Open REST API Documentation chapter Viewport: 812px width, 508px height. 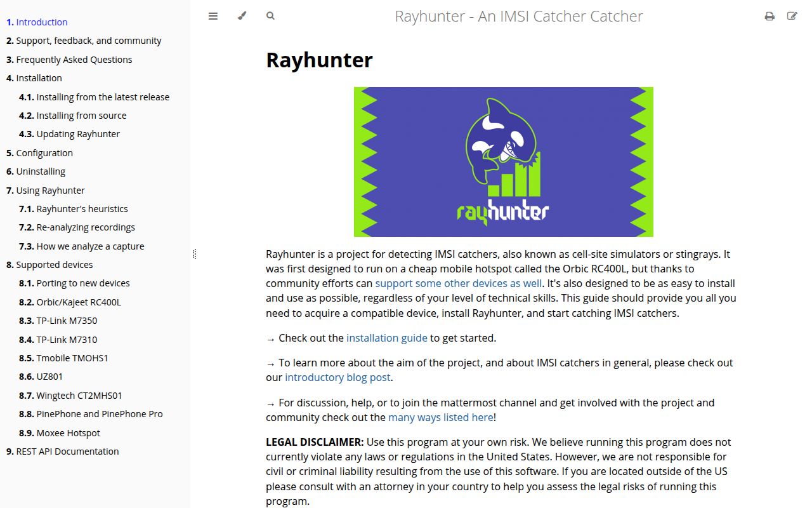point(63,451)
